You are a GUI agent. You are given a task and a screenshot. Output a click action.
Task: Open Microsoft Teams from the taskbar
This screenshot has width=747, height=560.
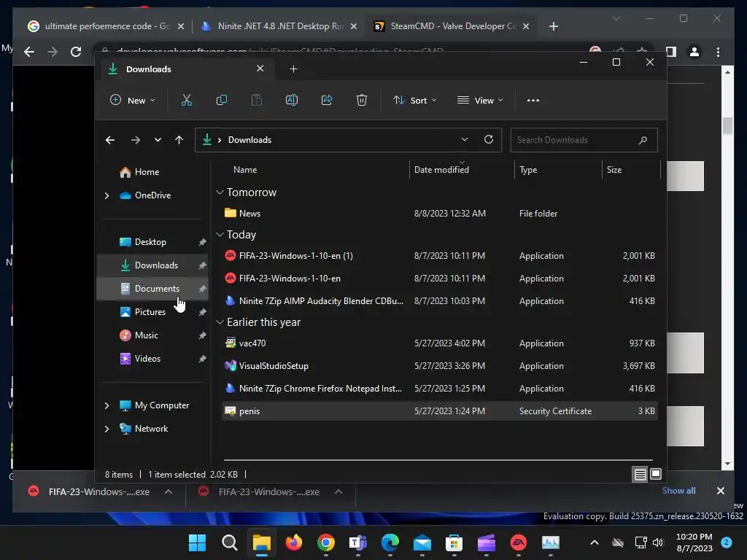357,542
